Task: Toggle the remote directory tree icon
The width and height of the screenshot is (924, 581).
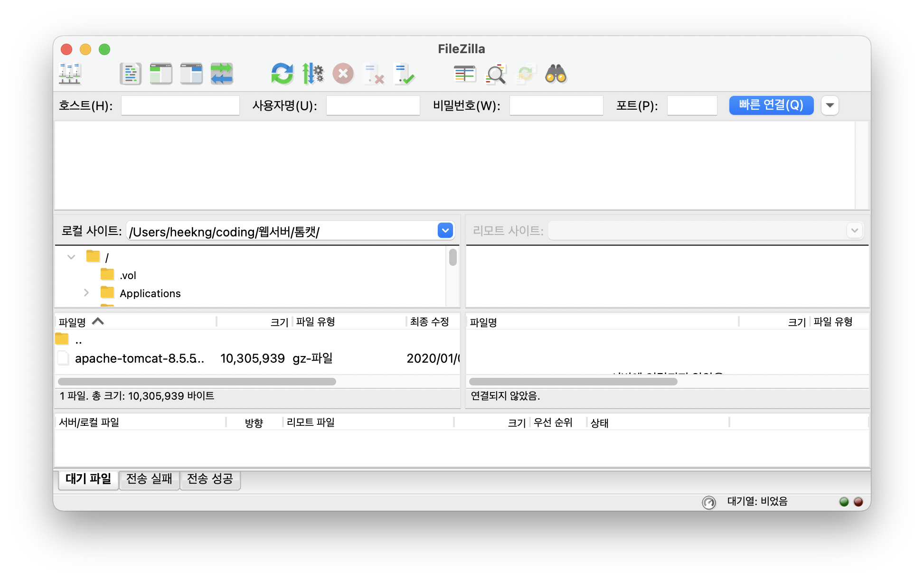Action: [x=191, y=74]
